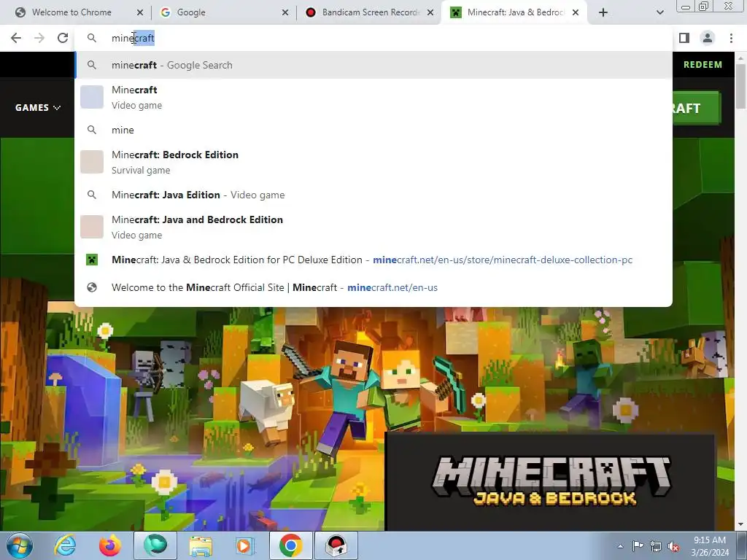This screenshot has width=747, height=560.
Task: Open the teal sphere taskbar app
Action: 155,545
